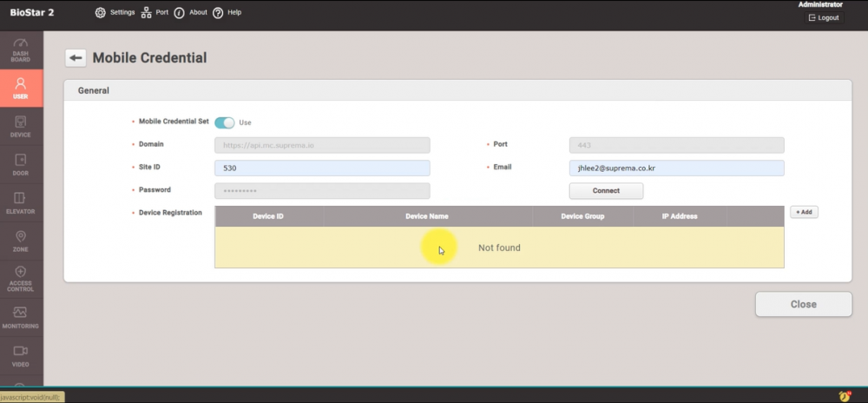Navigate to the Zone sidebar section
This screenshot has width=868, height=403.
tap(21, 241)
